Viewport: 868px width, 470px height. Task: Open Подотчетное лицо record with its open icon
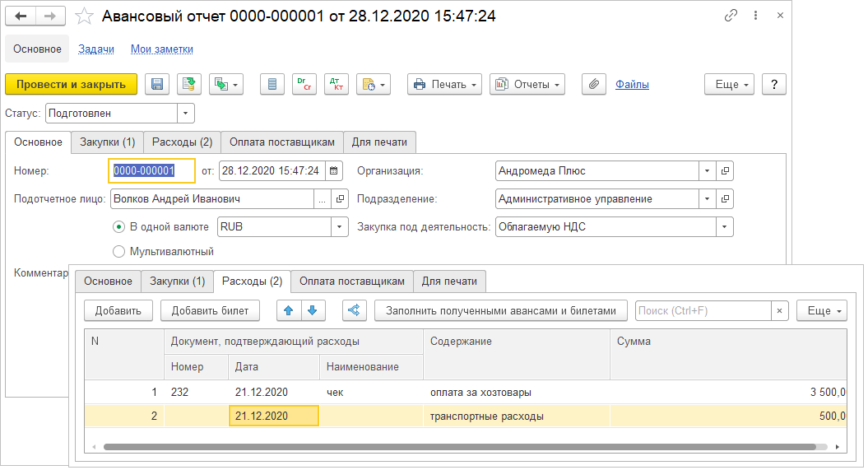(x=340, y=198)
